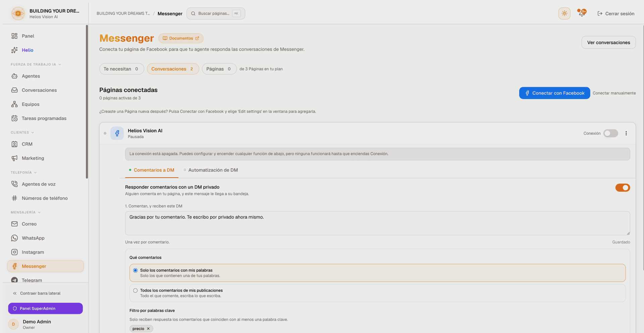Open the Panel SuperAdmin button
The image size is (644, 333).
point(45,309)
